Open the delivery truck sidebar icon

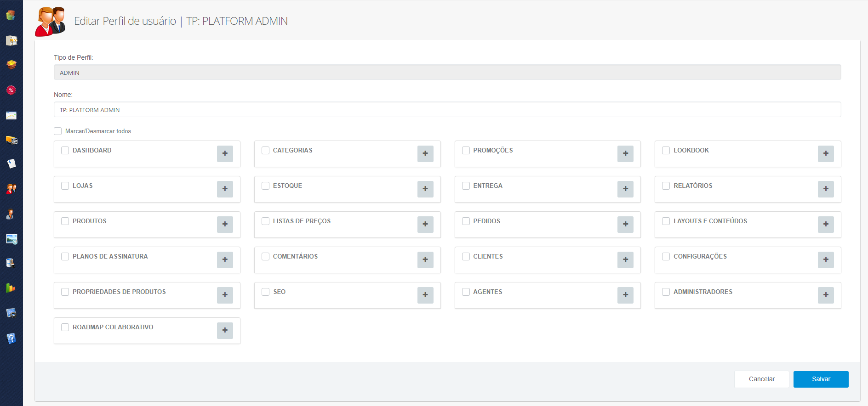[11, 140]
